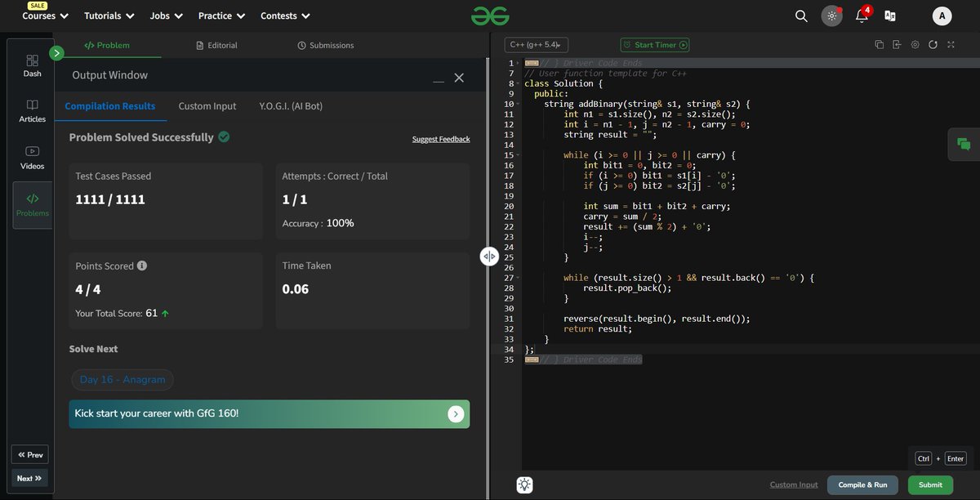Fold the addBinary function at line 10
980x500 pixels.
519,104
